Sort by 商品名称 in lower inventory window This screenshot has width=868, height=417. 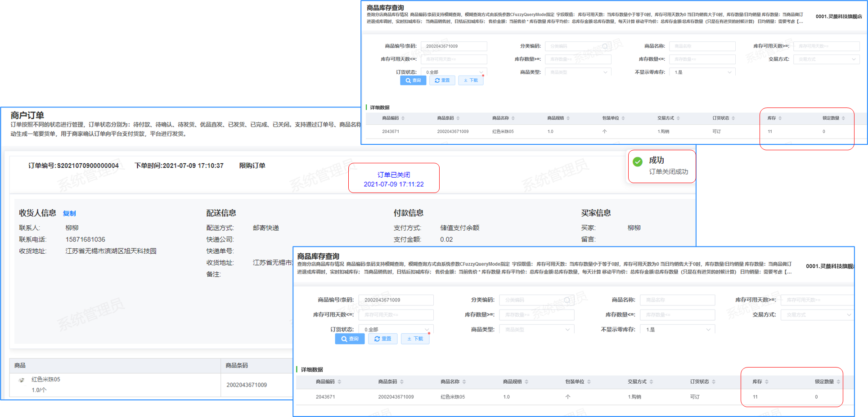tap(464, 382)
